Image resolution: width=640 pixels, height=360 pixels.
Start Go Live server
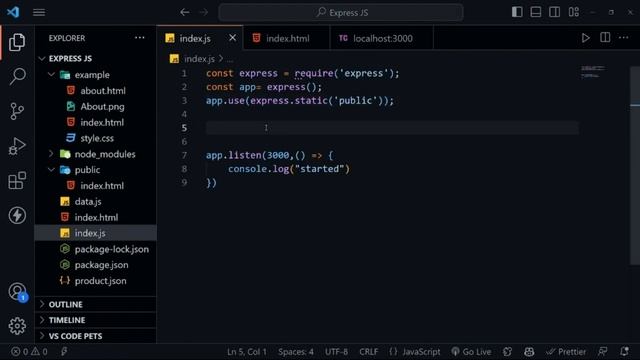(471, 351)
